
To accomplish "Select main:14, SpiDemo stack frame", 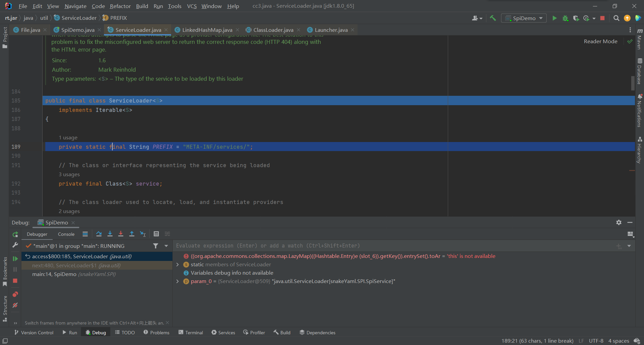I will 97,274.
